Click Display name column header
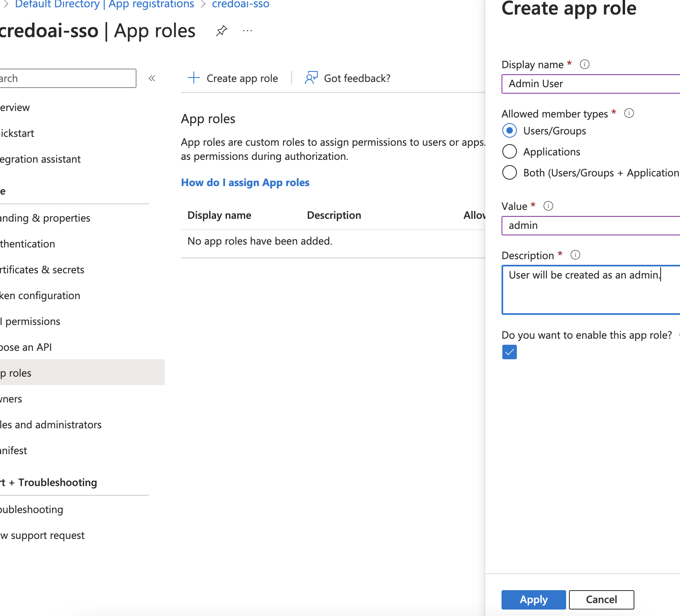This screenshot has height=616, width=680. 219,215
